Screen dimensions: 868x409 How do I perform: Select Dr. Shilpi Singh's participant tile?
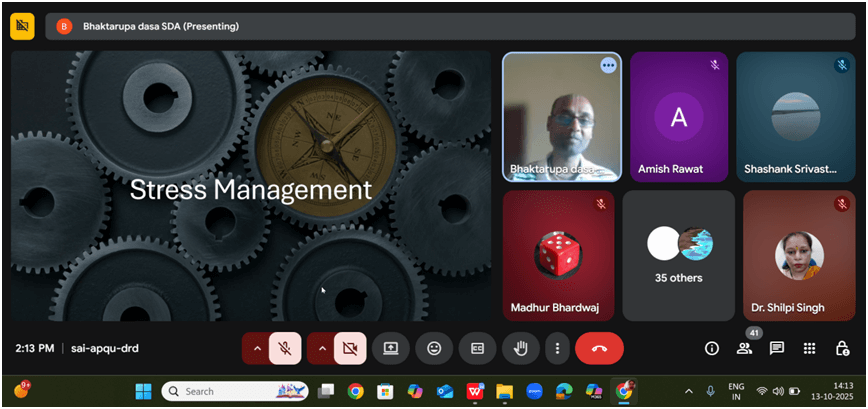(x=799, y=255)
